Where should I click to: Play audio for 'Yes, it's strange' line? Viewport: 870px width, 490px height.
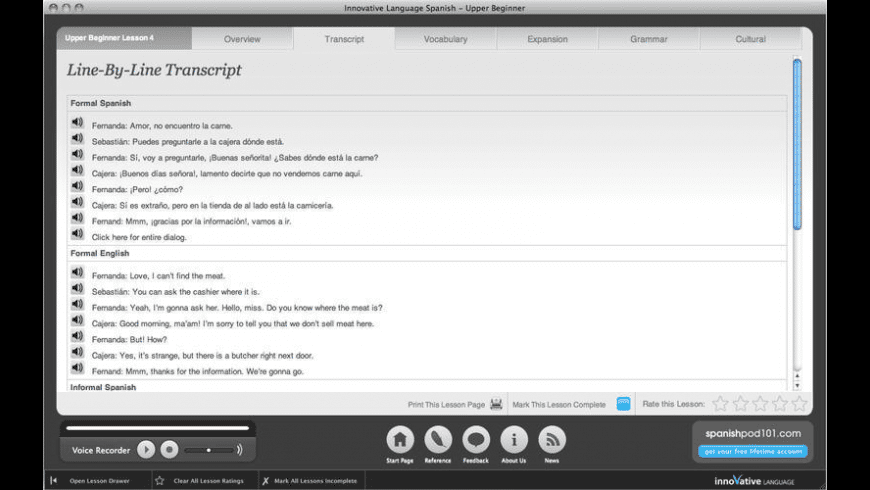point(77,352)
